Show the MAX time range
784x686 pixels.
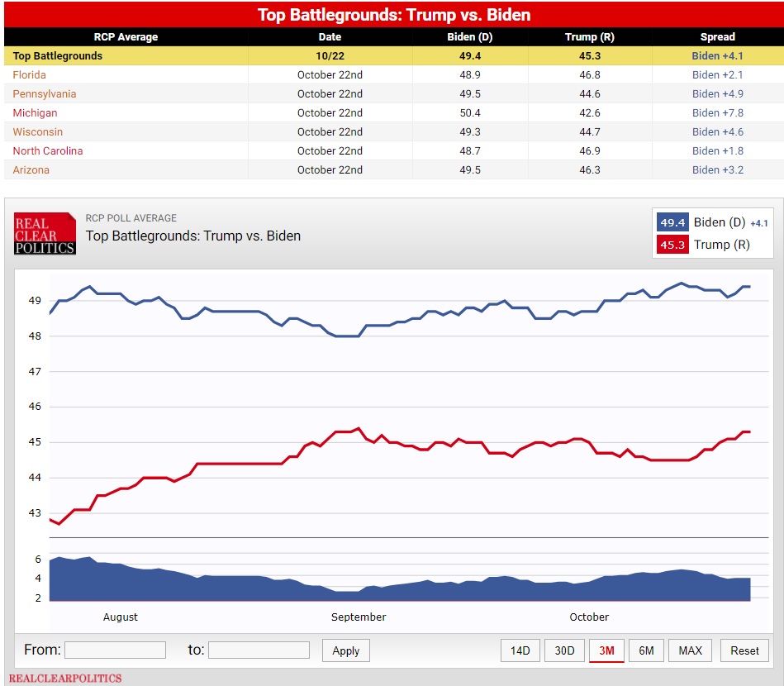pyautogui.click(x=690, y=650)
